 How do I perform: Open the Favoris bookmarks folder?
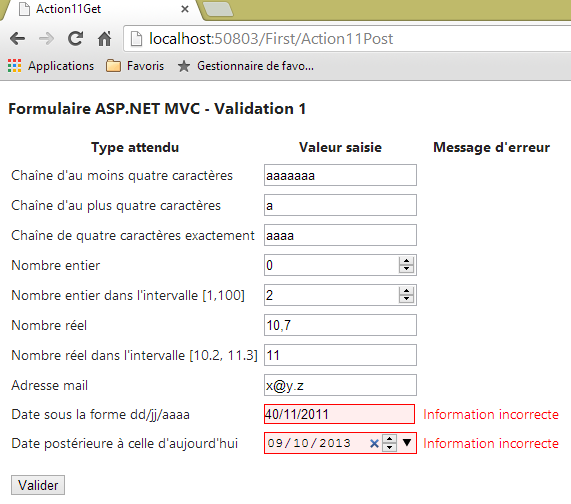135,66
